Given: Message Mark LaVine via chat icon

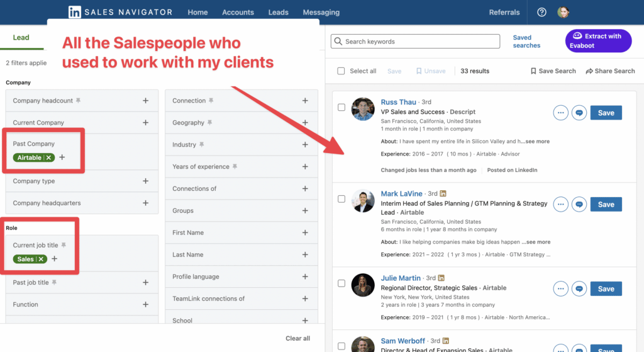Looking at the screenshot, I should coord(579,205).
